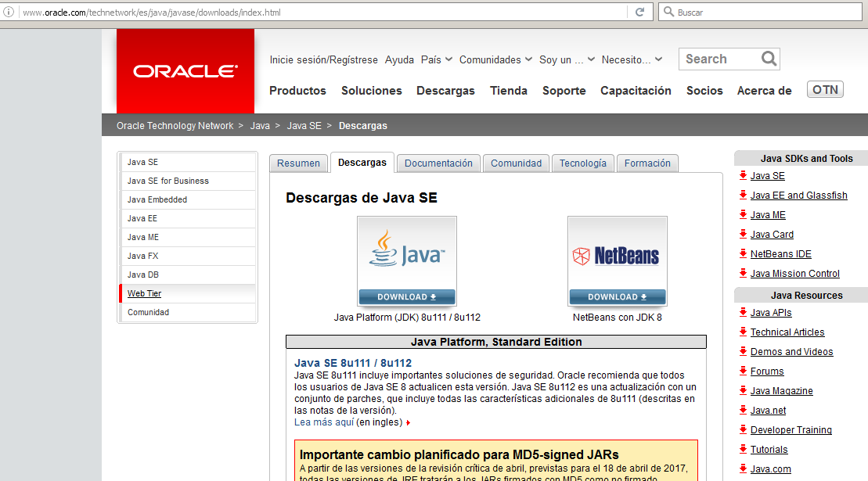Open the Necesito... dropdown
Screen dimensions: 868x481
coord(632,59)
